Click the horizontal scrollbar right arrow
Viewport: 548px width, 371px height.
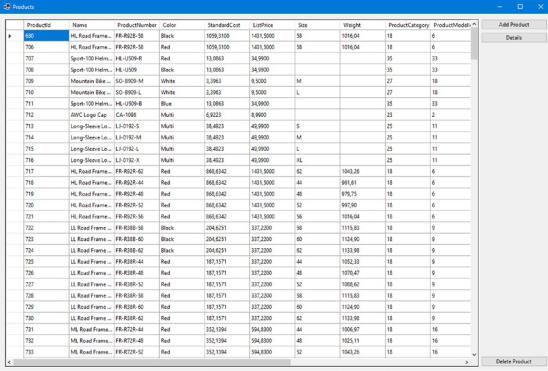[467, 362]
